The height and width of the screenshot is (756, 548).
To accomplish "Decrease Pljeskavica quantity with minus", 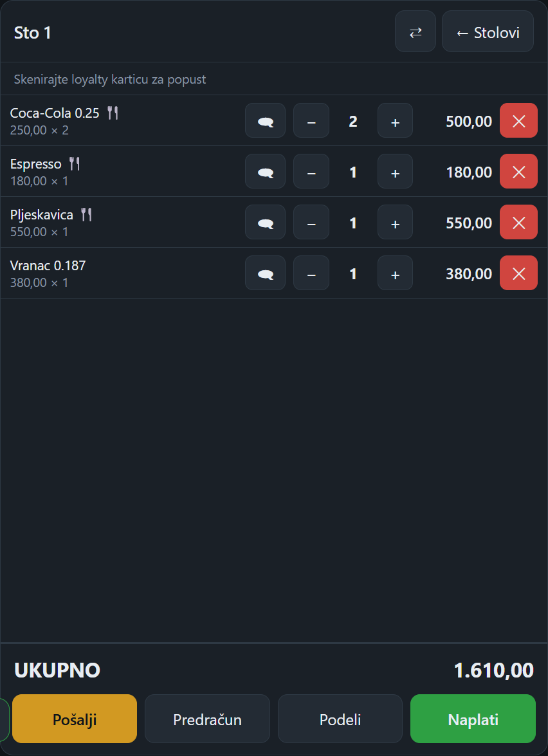I will tap(311, 222).
